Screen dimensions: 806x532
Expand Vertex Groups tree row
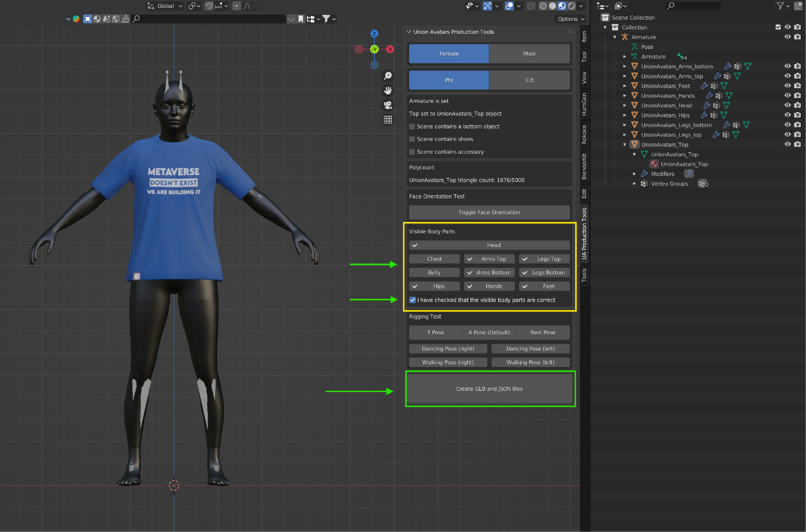[634, 183]
